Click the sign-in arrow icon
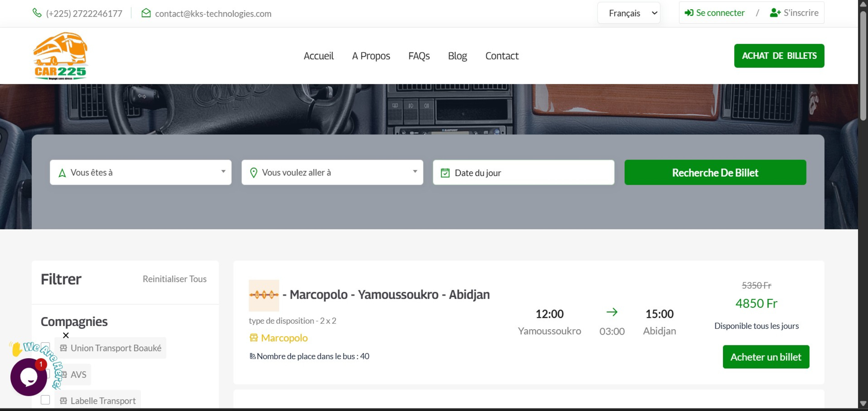The width and height of the screenshot is (868, 411). pyautogui.click(x=689, y=13)
